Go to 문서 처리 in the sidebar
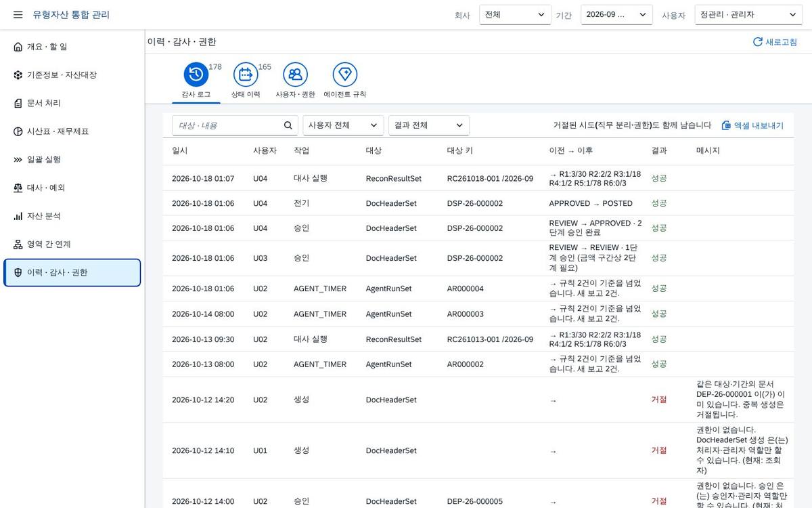This screenshot has width=812, height=508. point(72,103)
